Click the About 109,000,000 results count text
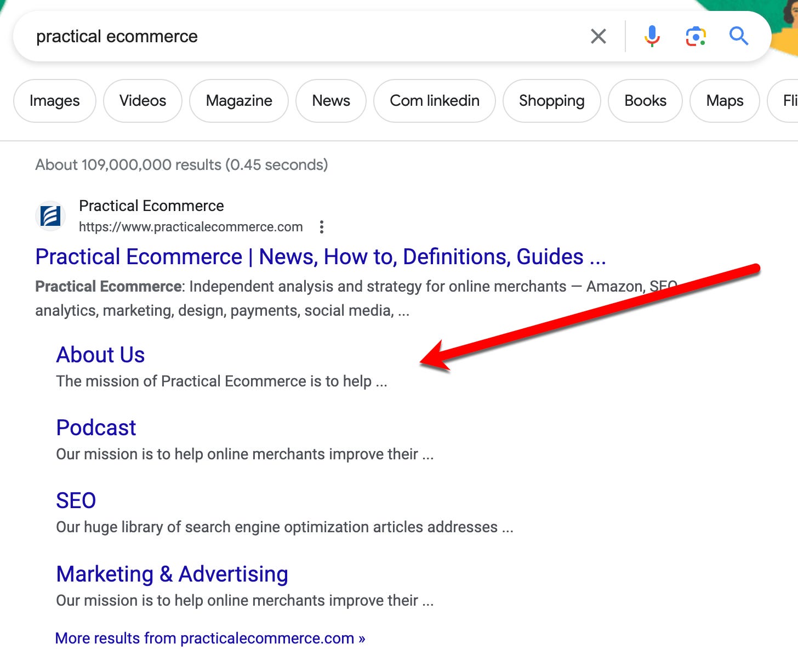Viewport: 798px width, 672px height. click(181, 165)
